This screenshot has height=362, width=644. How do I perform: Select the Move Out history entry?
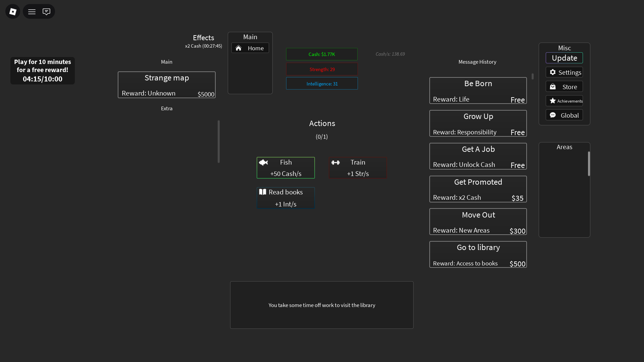coord(478,222)
